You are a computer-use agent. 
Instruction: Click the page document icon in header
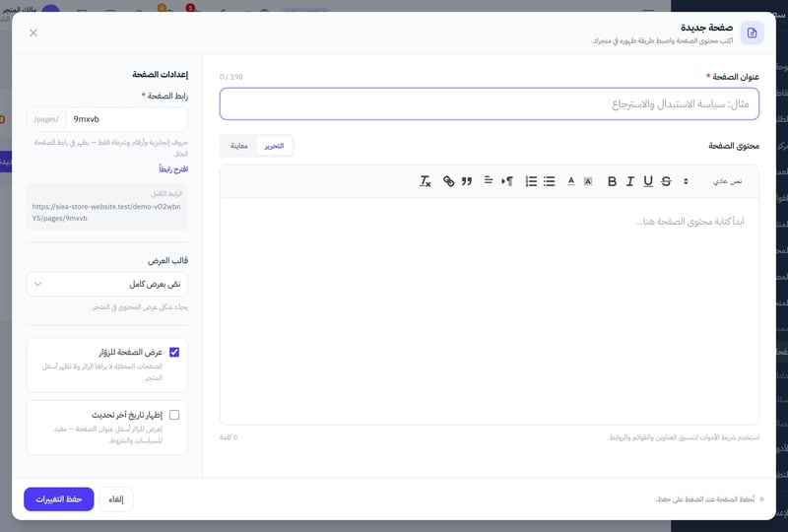click(x=752, y=33)
